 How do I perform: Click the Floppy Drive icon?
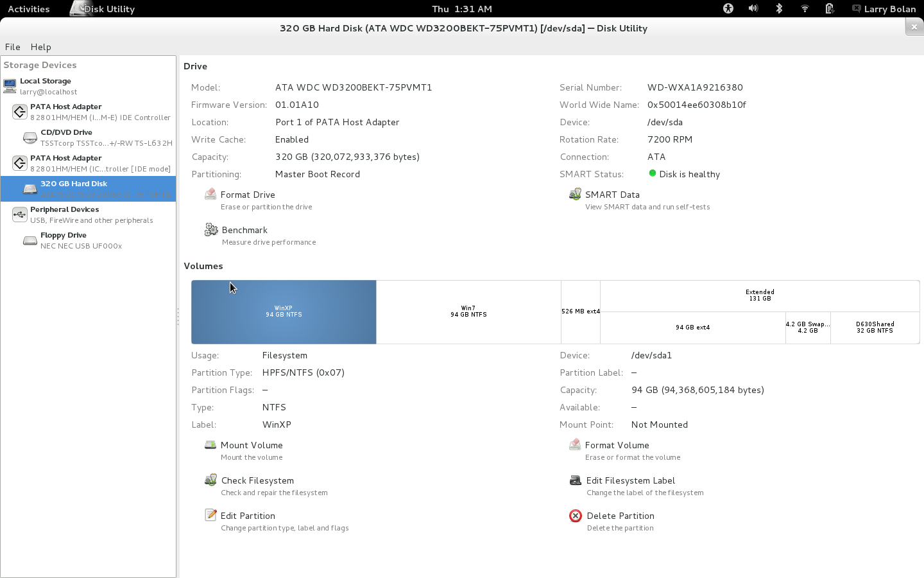click(30, 240)
